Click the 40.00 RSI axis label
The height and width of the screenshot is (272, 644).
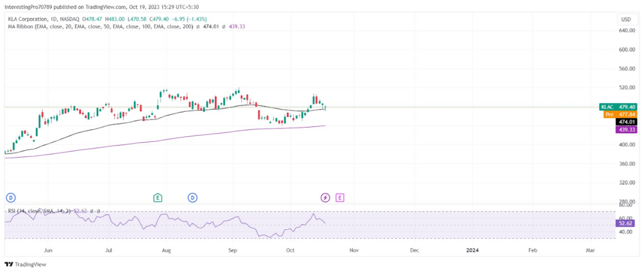pos(627,232)
